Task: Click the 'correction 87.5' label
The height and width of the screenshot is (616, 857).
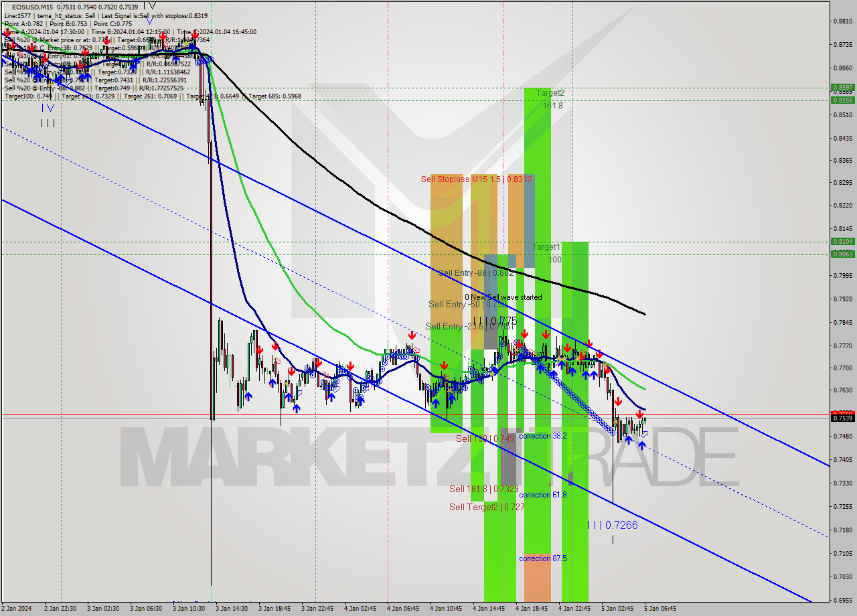Action: tap(543, 558)
